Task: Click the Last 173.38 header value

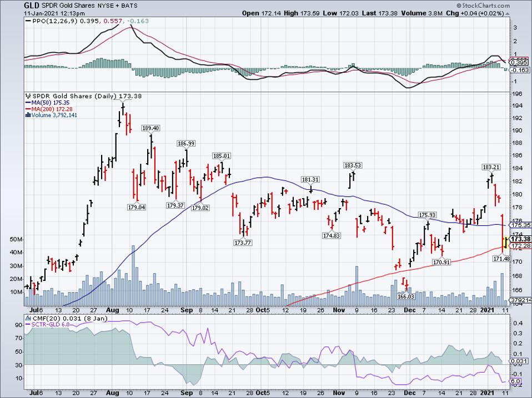Action: (381, 13)
